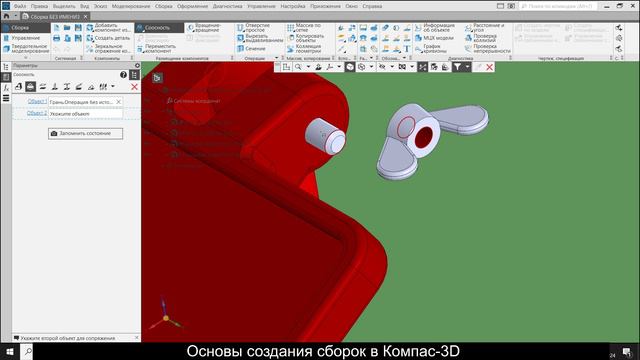The width and height of the screenshot is (640, 360).
Task: Open the Справка menu
Action: point(372,6)
